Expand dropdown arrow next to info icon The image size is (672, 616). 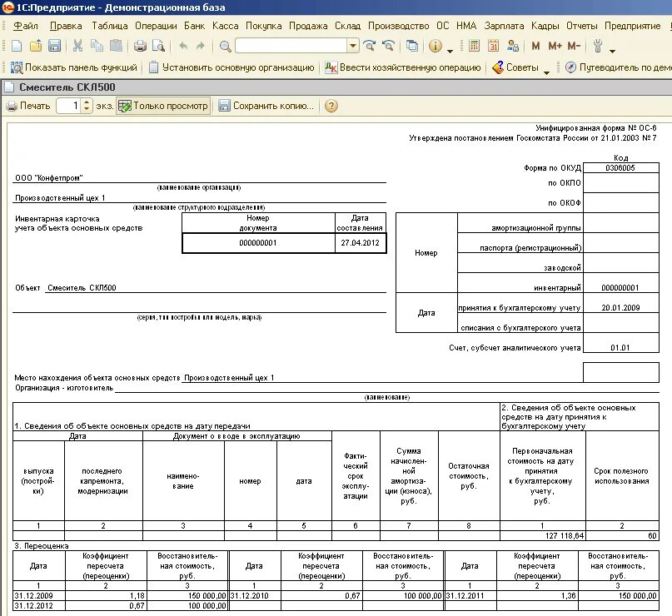tap(450, 51)
